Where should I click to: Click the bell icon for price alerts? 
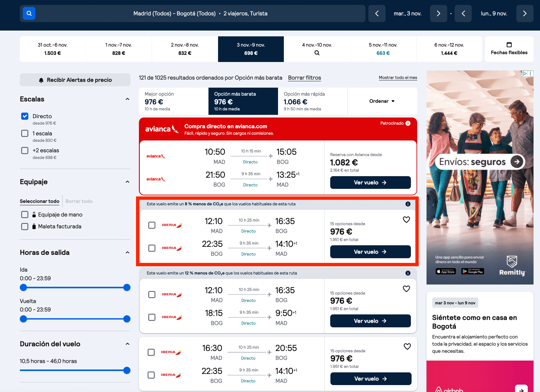pyautogui.click(x=41, y=80)
